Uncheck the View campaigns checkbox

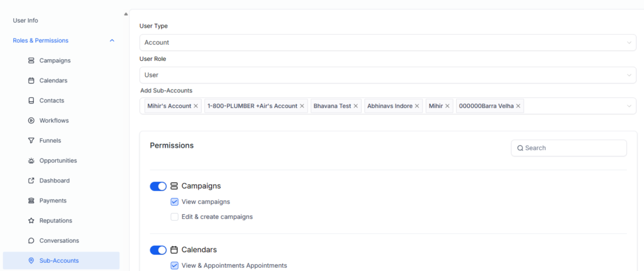[x=174, y=202]
